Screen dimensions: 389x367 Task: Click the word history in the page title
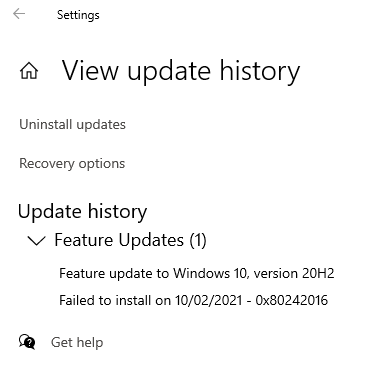tap(260, 71)
